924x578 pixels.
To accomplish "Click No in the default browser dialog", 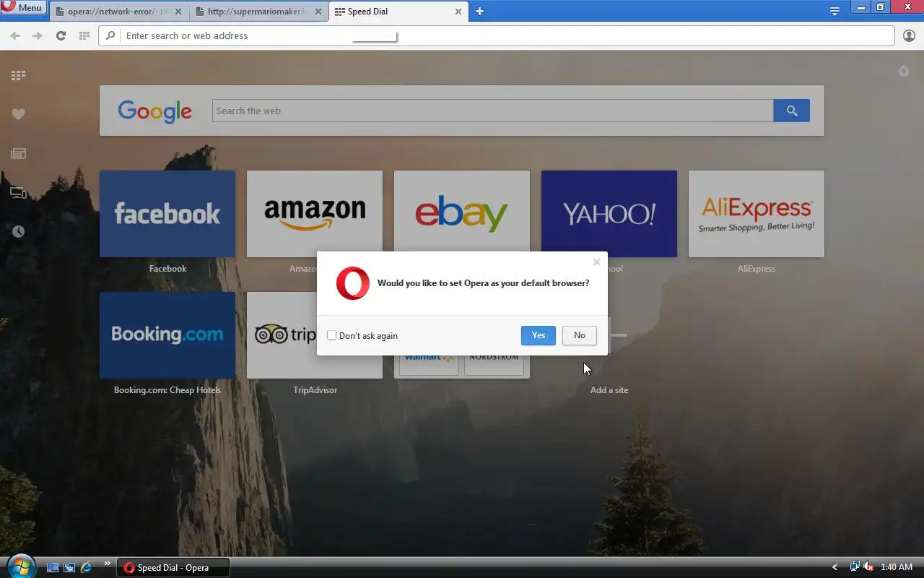I will pos(580,335).
